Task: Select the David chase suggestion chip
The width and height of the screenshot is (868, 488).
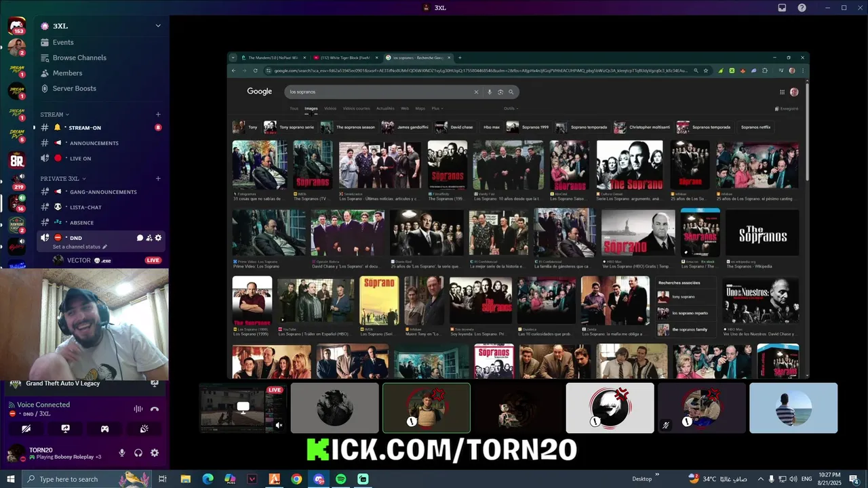Action: click(455, 127)
